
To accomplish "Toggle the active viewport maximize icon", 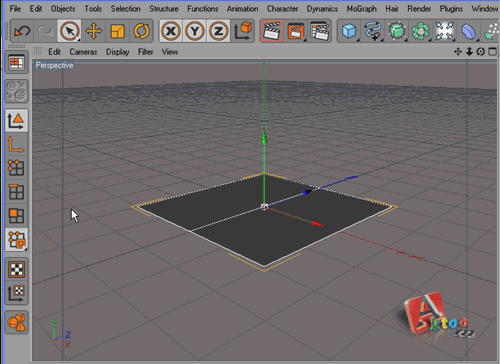I will 492,52.
